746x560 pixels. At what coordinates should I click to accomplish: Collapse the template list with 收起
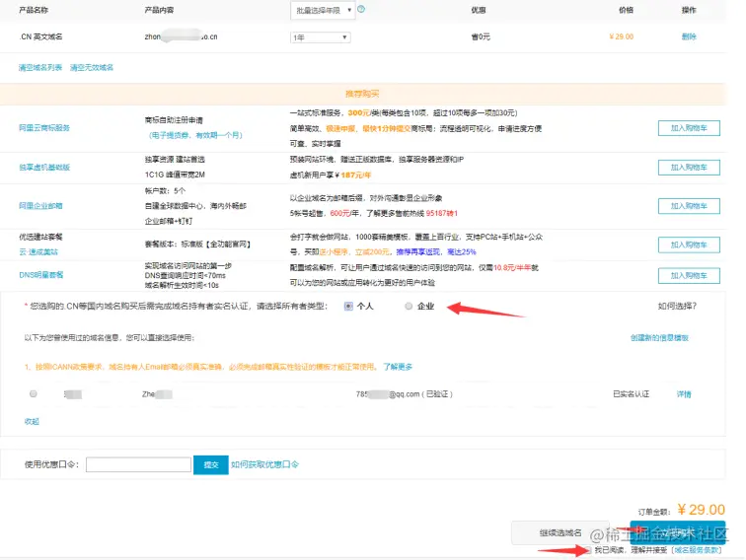pyautogui.click(x=32, y=421)
